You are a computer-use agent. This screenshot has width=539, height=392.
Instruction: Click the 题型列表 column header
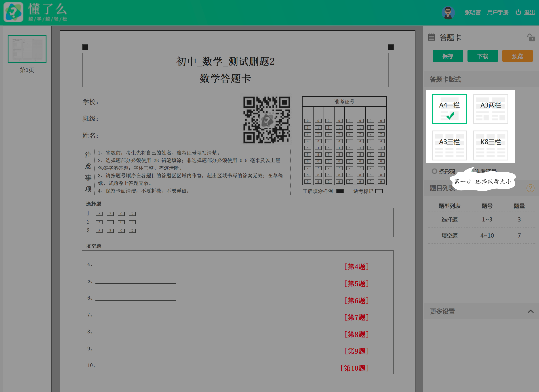click(x=449, y=206)
